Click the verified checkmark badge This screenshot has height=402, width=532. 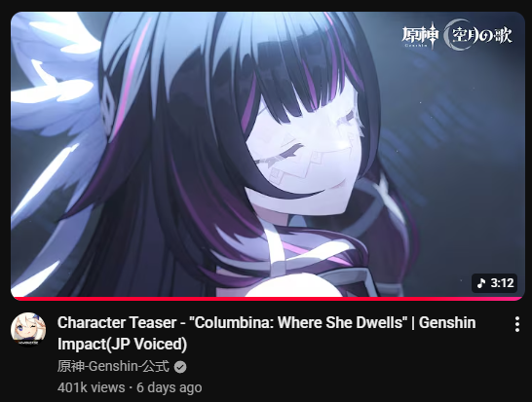(x=180, y=367)
